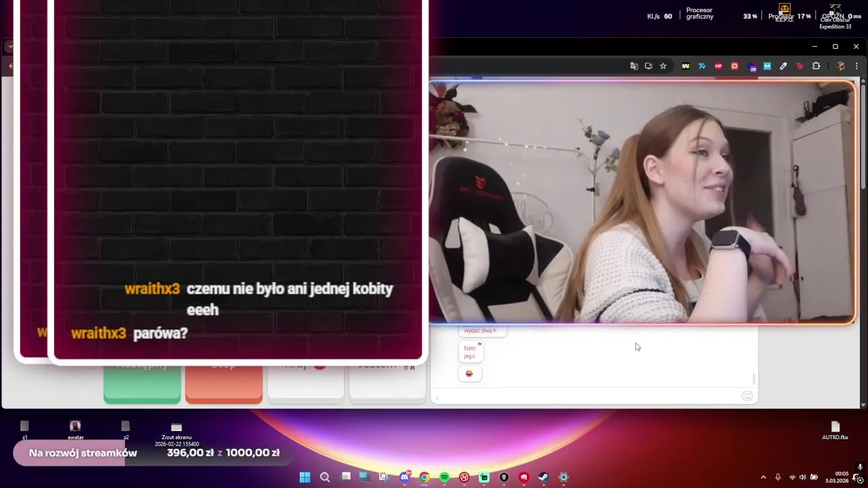The image size is (868, 488).
Task: Open the yellow W extension in Chrome toolbar
Action: click(686, 66)
